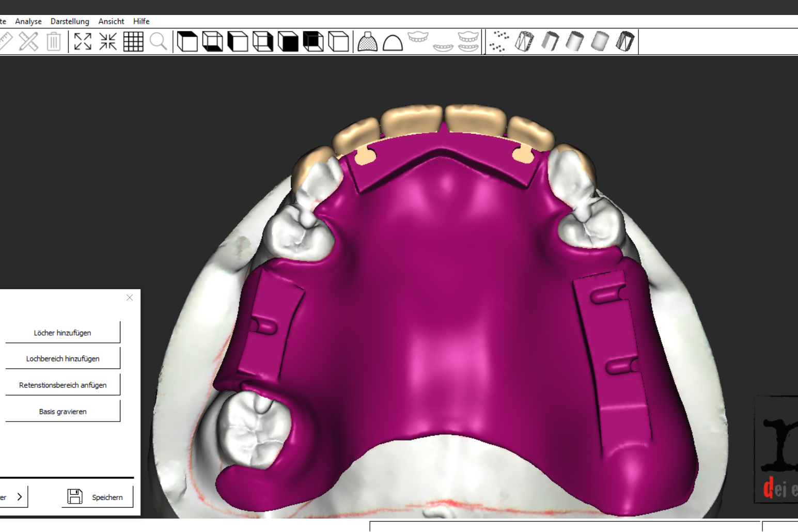Select the single ruler measuring tool

point(6,41)
